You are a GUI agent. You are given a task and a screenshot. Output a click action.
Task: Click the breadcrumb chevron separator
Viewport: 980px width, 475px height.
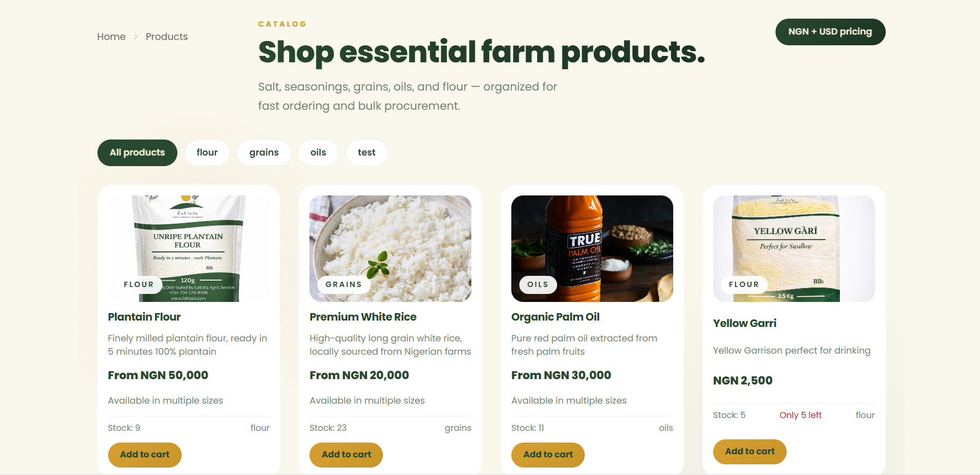(x=135, y=37)
